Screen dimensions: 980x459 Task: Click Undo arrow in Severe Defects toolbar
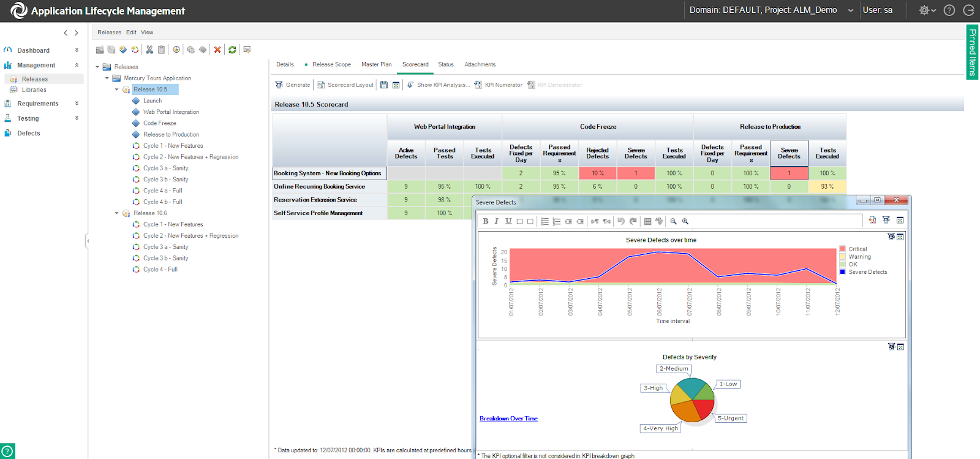pos(621,221)
